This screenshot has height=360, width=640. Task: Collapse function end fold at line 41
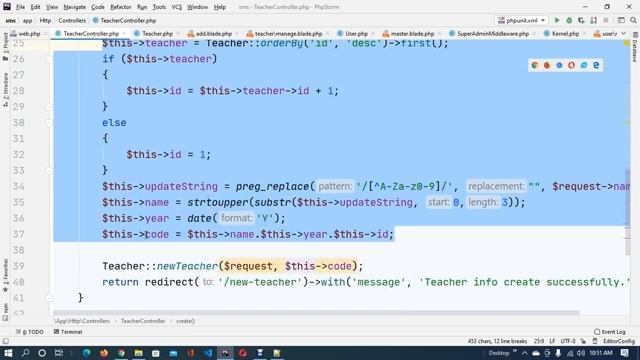click(49, 298)
